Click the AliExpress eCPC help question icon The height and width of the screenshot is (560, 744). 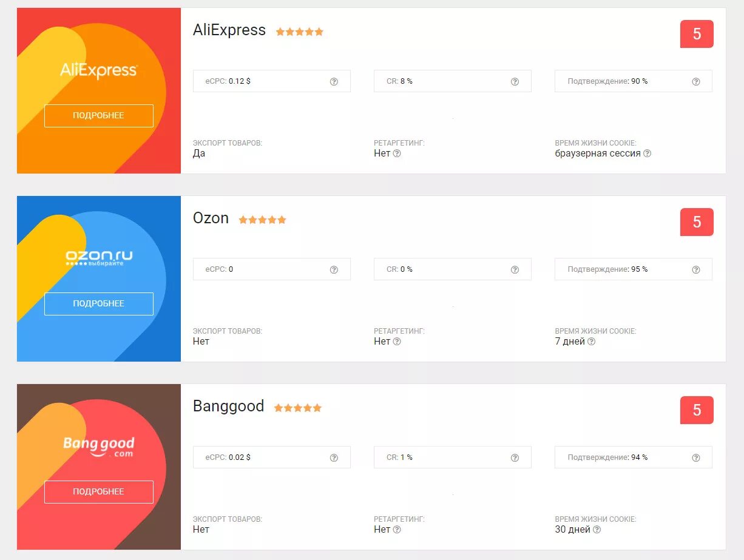point(334,81)
